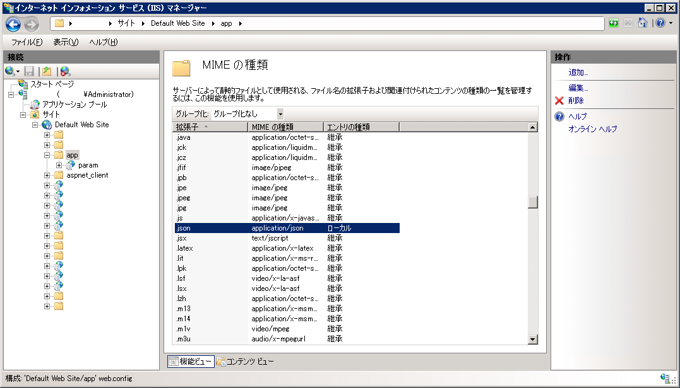Save connections with the floppy disk icon
This screenshot has height=388, width=680.
coord(29,71)
